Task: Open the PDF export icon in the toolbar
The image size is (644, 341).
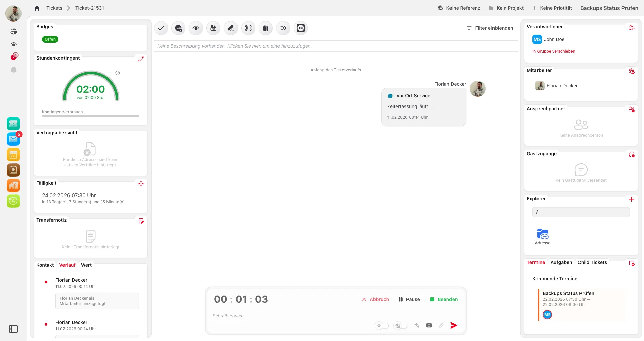Action: point(213,28)
